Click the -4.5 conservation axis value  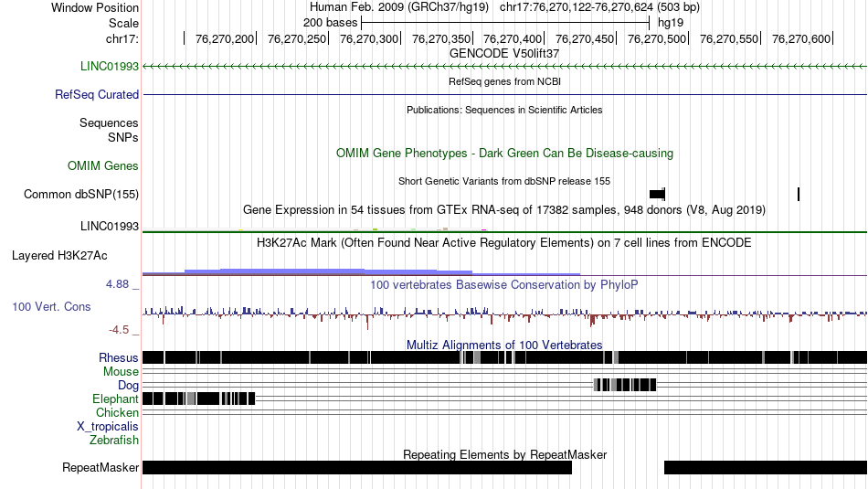click(119, 330)
